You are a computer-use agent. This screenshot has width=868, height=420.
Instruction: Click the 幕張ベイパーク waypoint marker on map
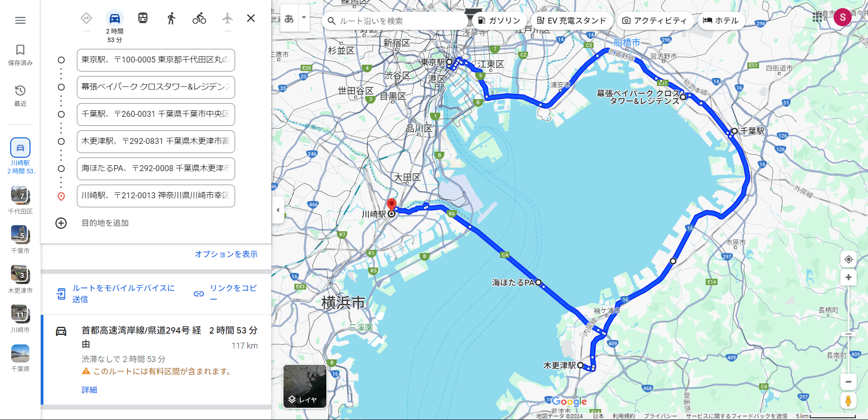tap(683, 96)
